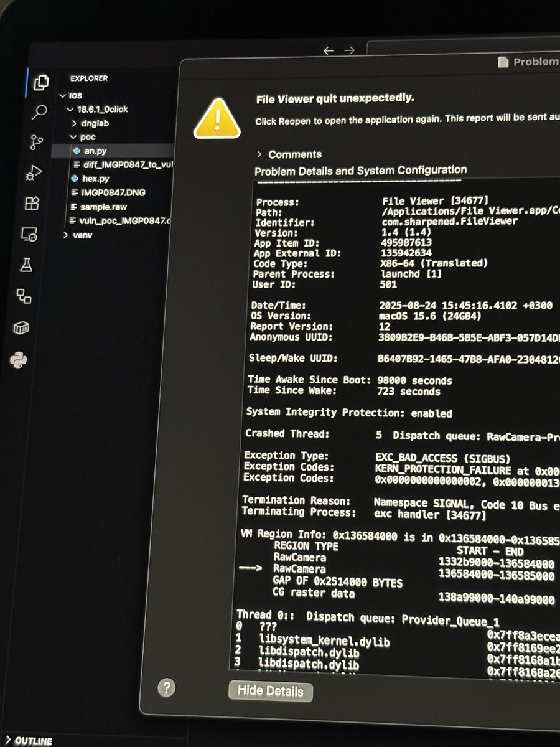The image size is (560, 747).
Task: Click 'Problem Details and System Configuration' label
Action: coord(360,169)
